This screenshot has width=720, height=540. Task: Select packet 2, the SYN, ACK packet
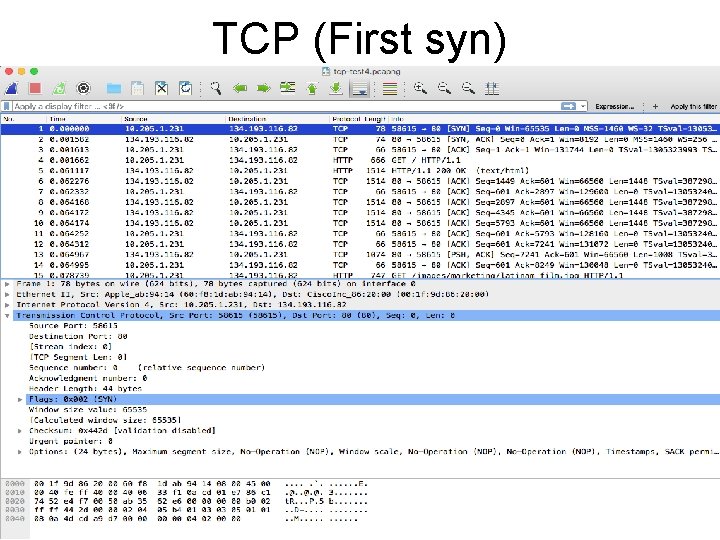click(360, 139)
